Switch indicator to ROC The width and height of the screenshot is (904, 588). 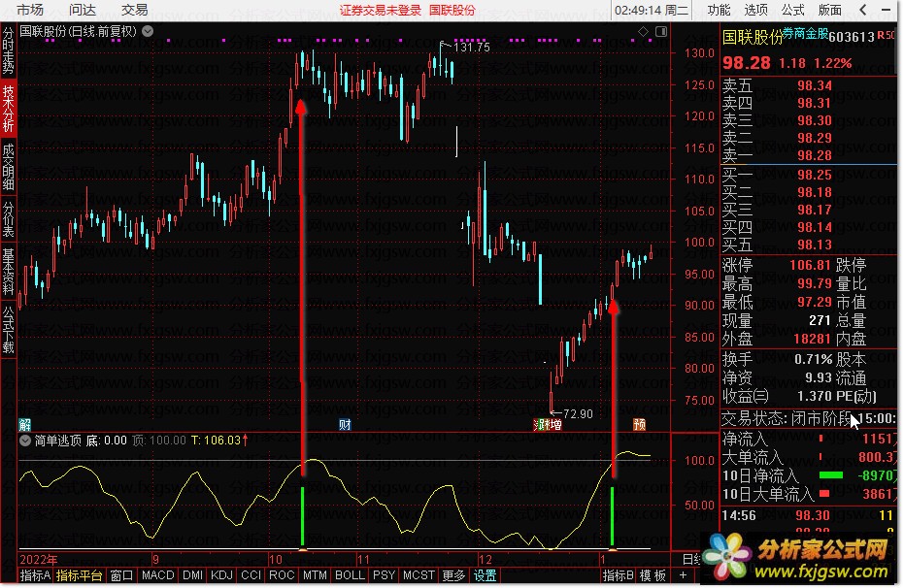pos(282,575)
